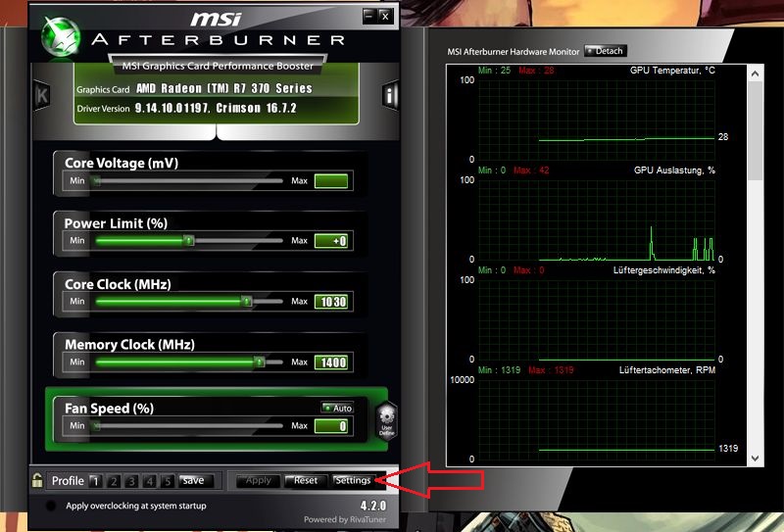
Task: Select profile slot 4
Action: pos(149,481)
